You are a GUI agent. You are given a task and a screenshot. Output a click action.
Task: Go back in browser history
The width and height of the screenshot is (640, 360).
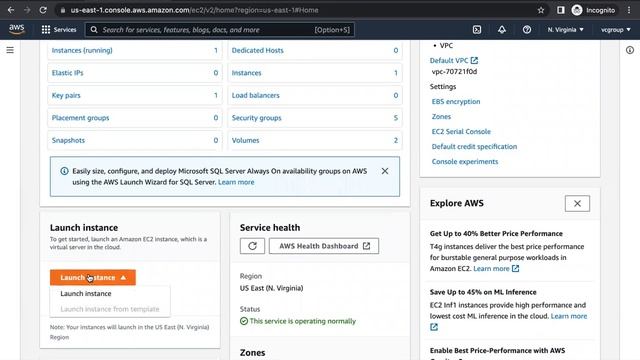click(x=11, y=10)
